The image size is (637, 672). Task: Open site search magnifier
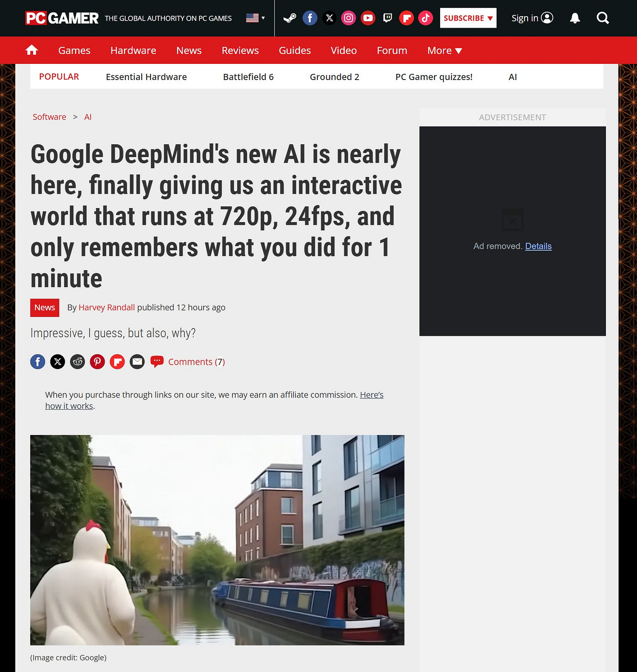[603, 18]
